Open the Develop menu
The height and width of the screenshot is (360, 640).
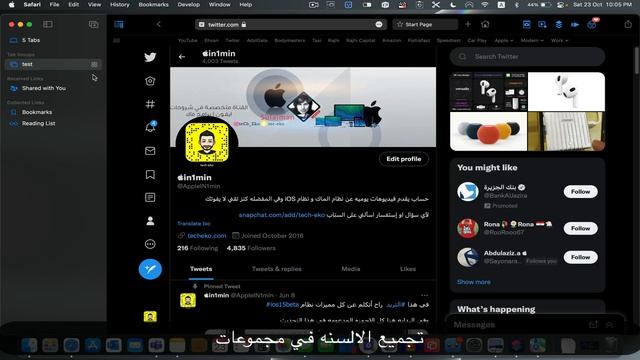click(x=189, y=4)
